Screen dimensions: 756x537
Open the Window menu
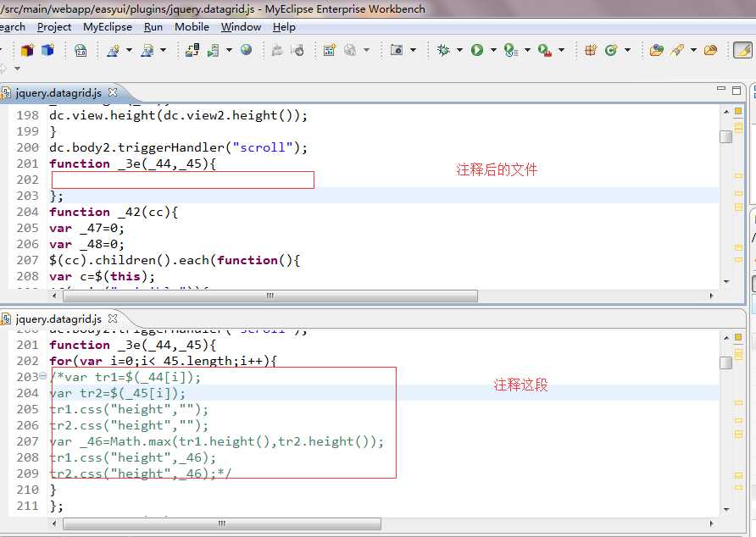(x=241, y=27)
